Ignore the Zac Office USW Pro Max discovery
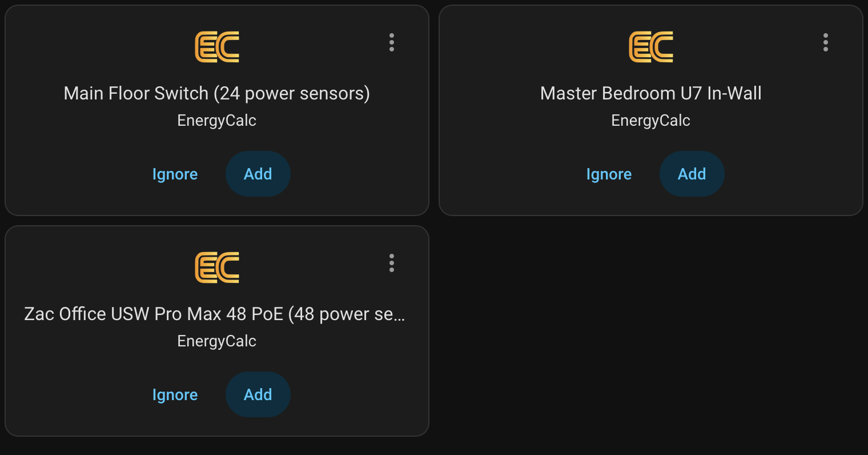 [x=175, y=394]
